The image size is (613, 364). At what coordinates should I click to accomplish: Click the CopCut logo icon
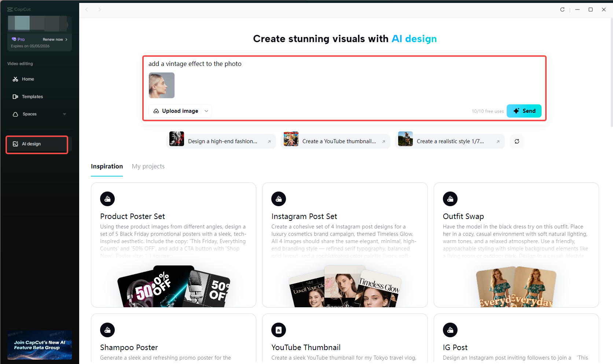(10, 10)
